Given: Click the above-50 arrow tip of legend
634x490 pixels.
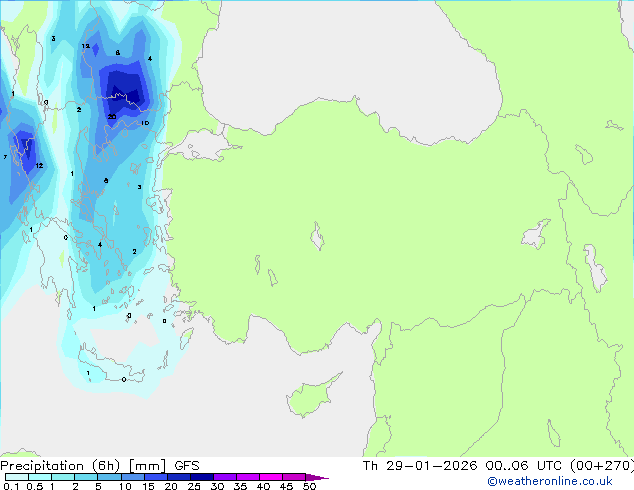Looking at the screenshot, I should pyautogui.click(x=317, y=477).
